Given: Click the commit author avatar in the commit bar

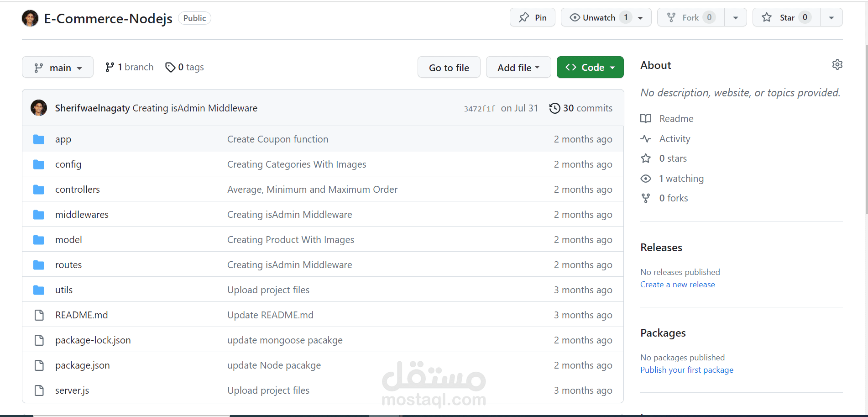Looking at the screenshot, I should (39, 108).
